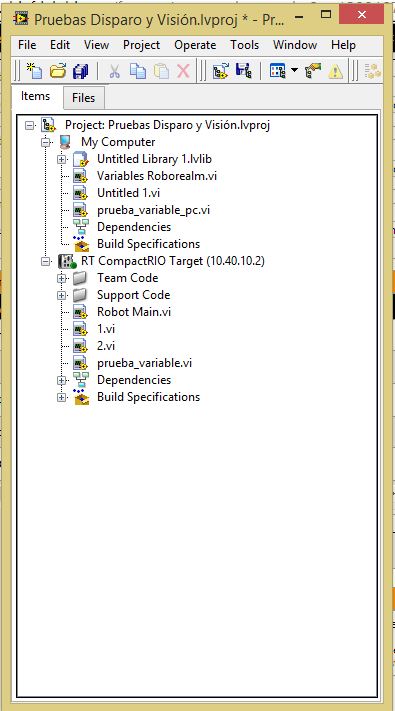Select the 1.vi item
This screenshot has height=711, width=395.
pyautogui.click(x=106, y=329)
